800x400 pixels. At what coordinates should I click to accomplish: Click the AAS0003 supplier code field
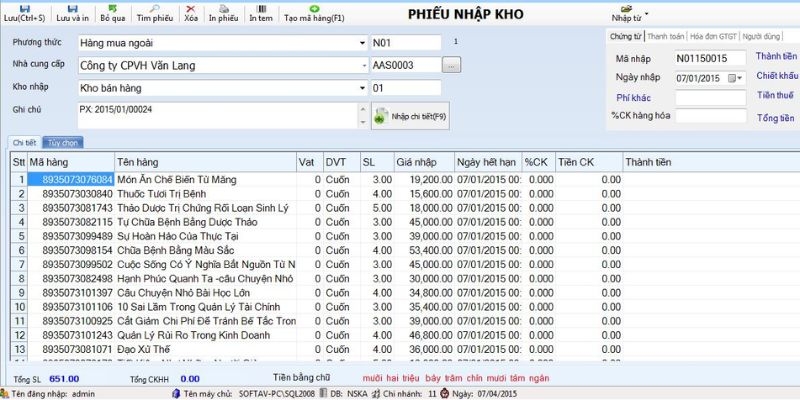(x=406, y=65)
